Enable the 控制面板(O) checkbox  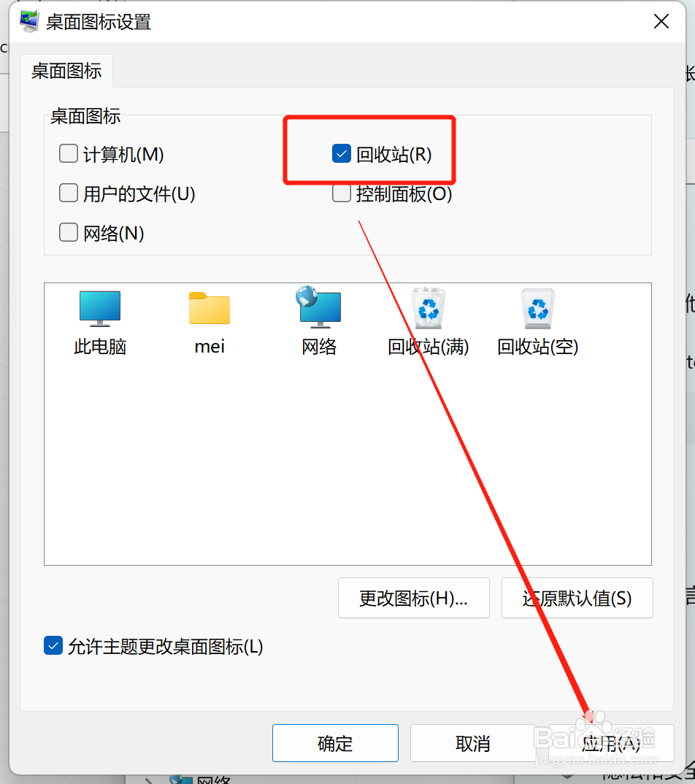pyautogui.click(x=342, y=193)
